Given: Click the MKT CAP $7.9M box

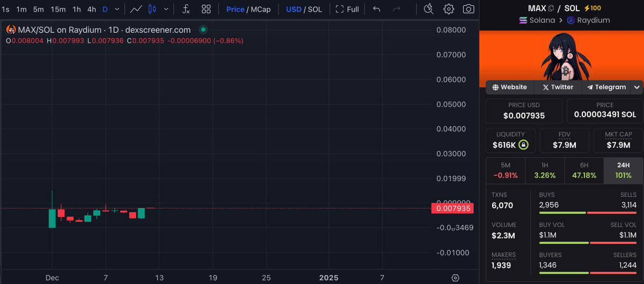Looking at the screenshot, I should click(618, 140).
